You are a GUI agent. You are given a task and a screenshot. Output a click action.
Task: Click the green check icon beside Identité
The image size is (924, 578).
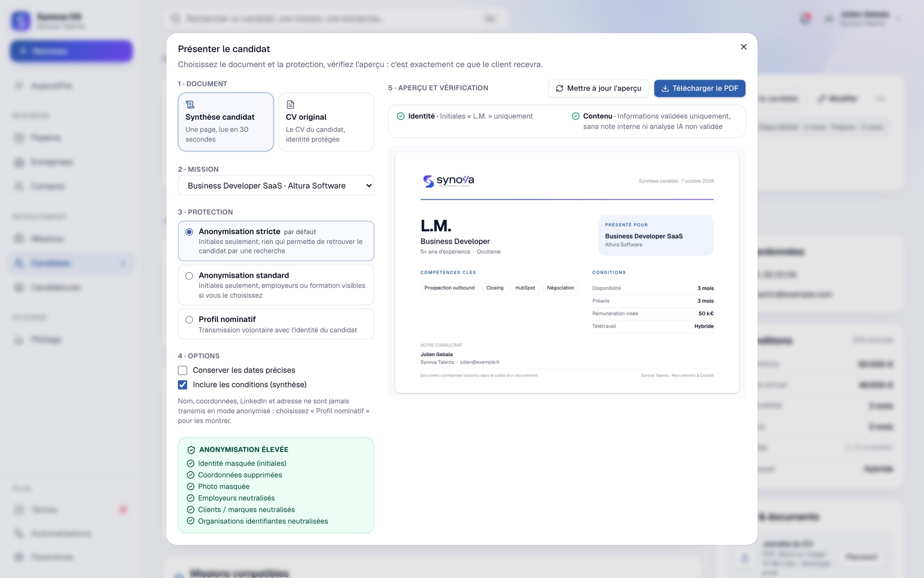tap(401, 116)
